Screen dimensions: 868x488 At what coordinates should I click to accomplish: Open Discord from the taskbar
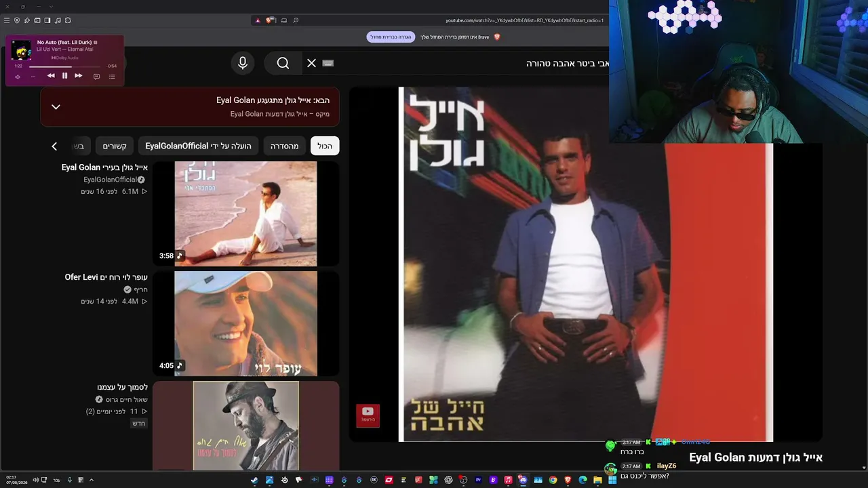point(523,480)
